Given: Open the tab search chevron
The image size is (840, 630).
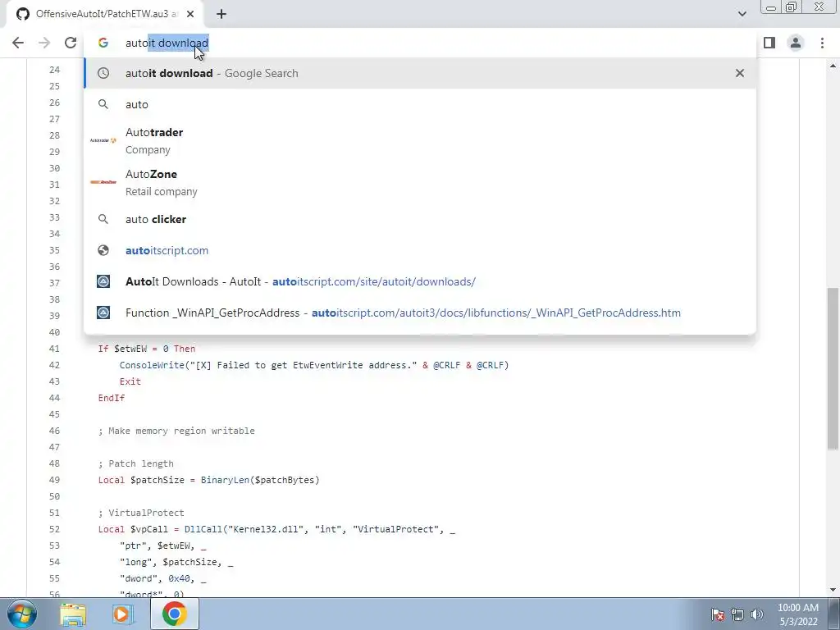Looking at the screenshot, I should (742, 14).
